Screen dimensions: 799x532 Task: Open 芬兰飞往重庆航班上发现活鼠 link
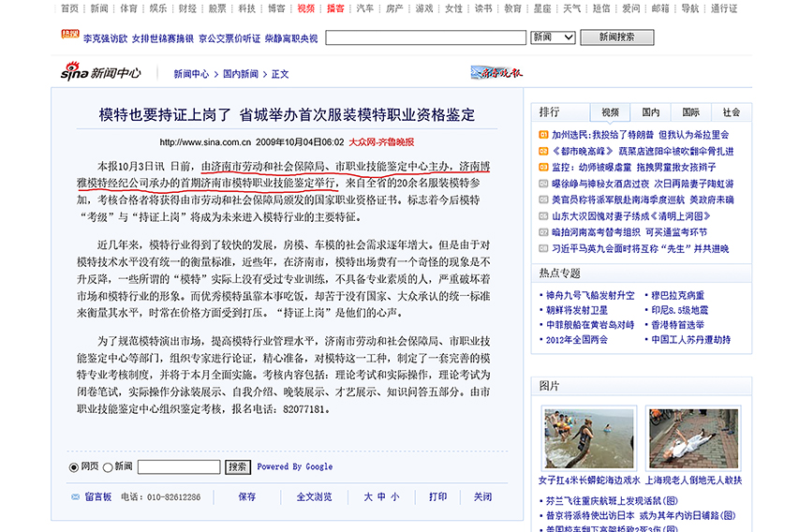pyautogui.click(x=612, y=501)
